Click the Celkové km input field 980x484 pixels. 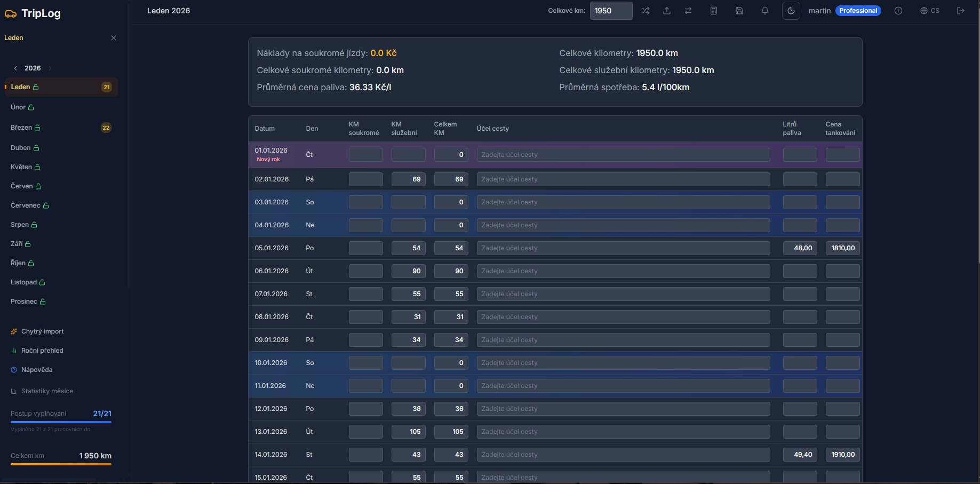(611, 11)
